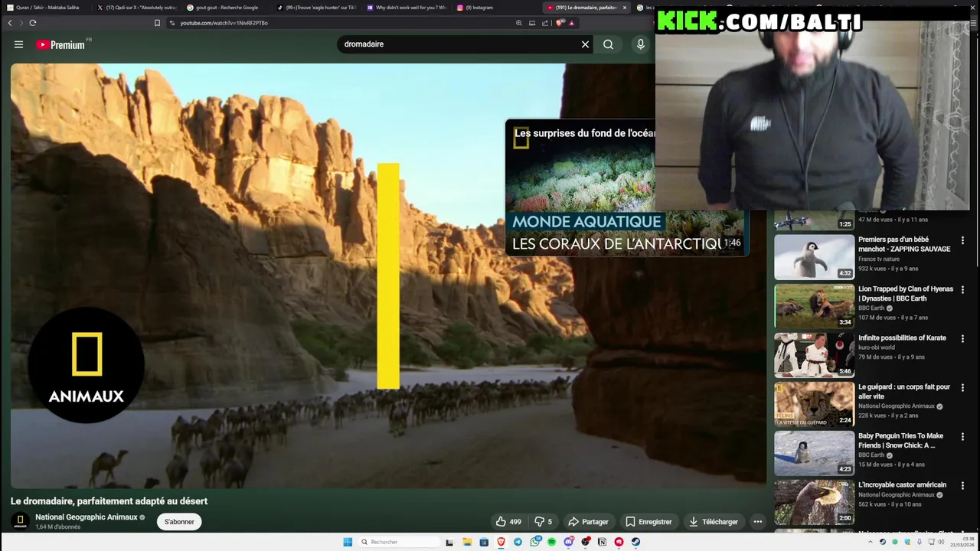Open Windows Start menu
This screenshot has height=551, width=980.
348,542
